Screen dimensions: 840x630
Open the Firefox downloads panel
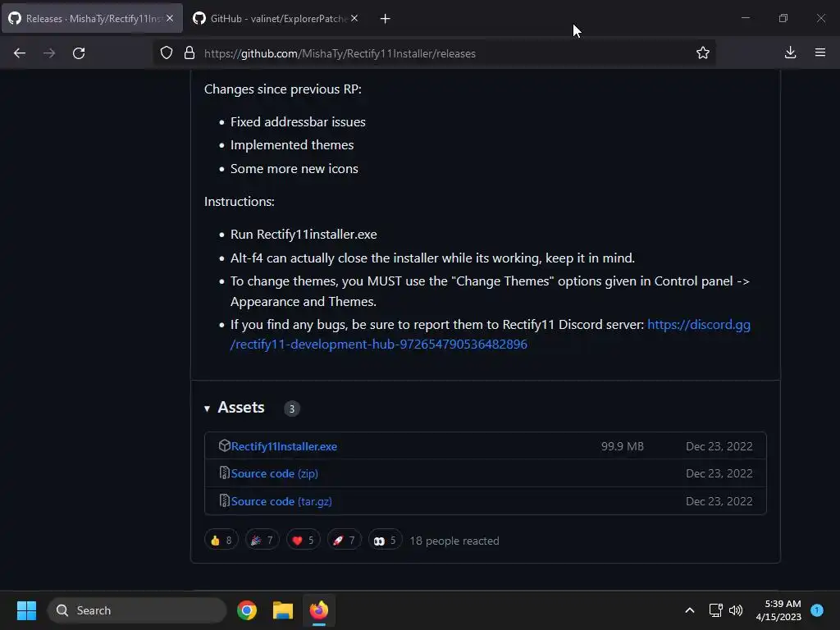coord(790,52)
